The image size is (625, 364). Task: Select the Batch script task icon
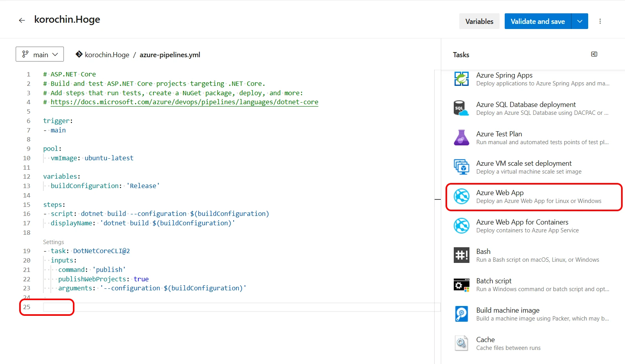click(x=461, y=284)
